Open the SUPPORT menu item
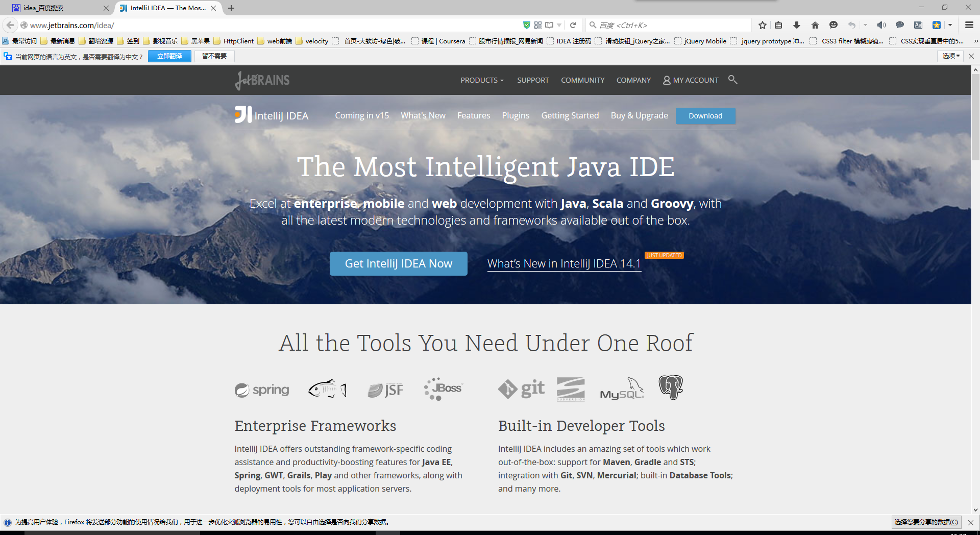 point(533,80)
